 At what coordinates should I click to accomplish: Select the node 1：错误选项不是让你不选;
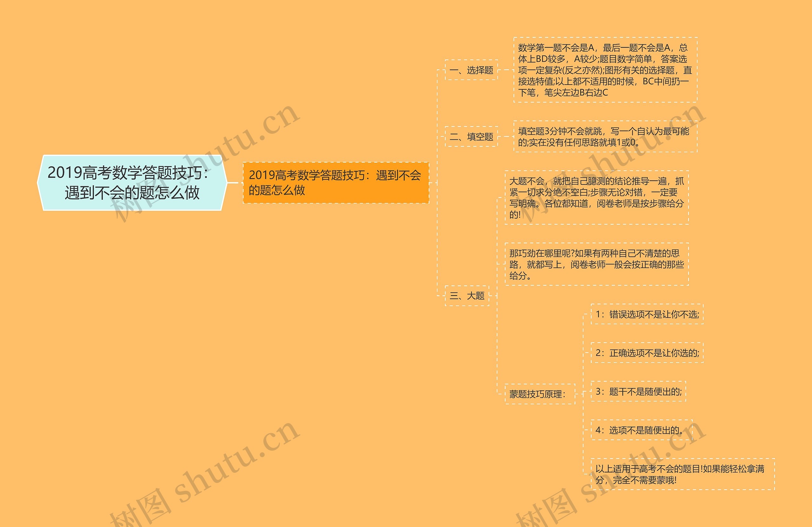[x=647, y=314]
